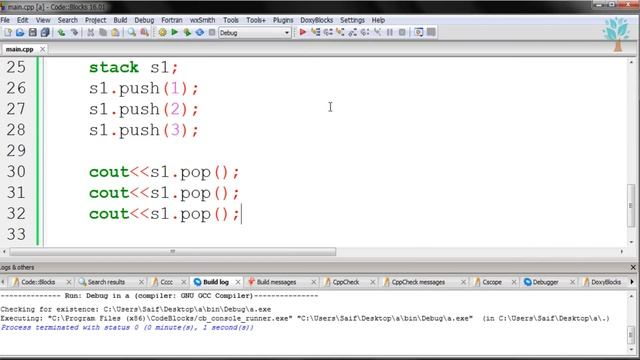Run the program with the green play icon
This screenshot has width=640, height=360.
point(175,33)
